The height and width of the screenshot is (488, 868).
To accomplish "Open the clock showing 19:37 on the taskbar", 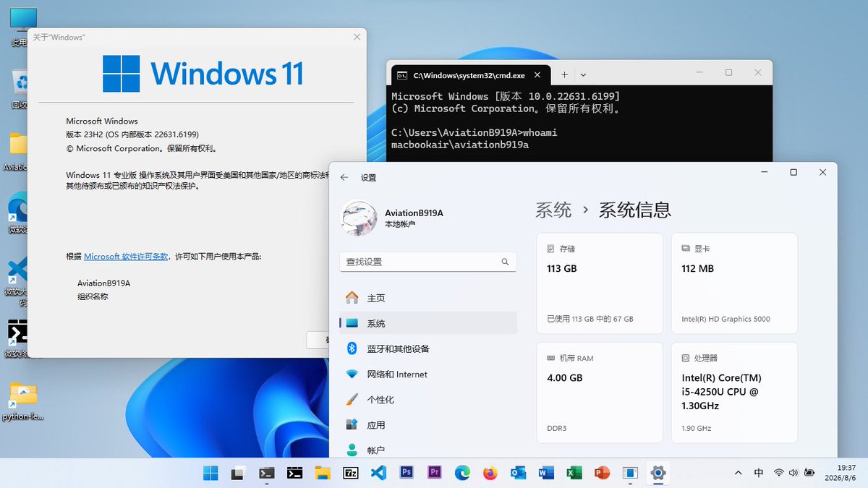I will point(841,473).
